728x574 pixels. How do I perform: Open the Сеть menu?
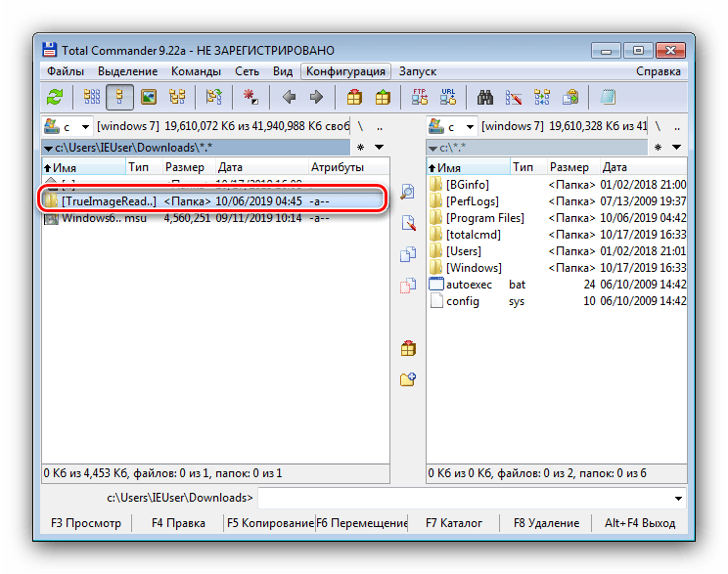pyautogui.click(x=247, y=71)
